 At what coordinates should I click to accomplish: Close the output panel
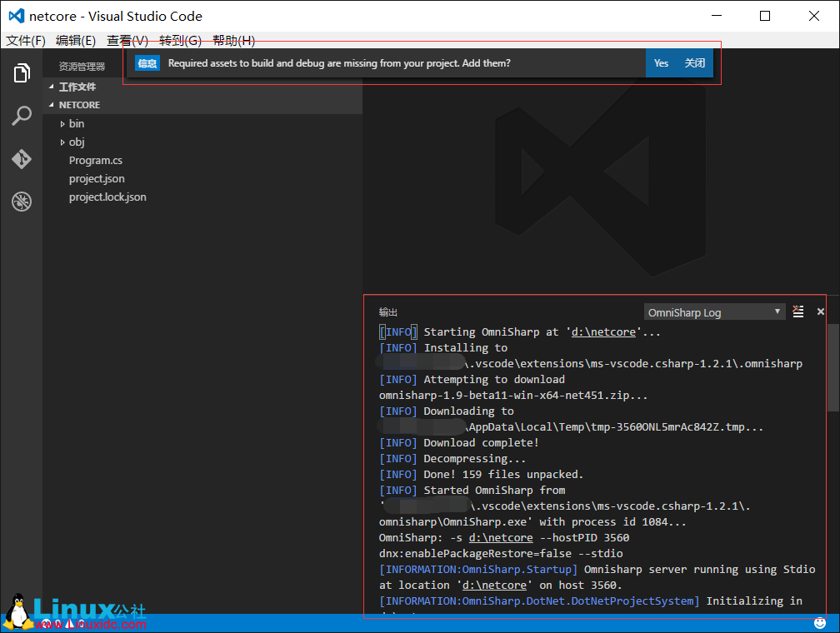[820, 312]
